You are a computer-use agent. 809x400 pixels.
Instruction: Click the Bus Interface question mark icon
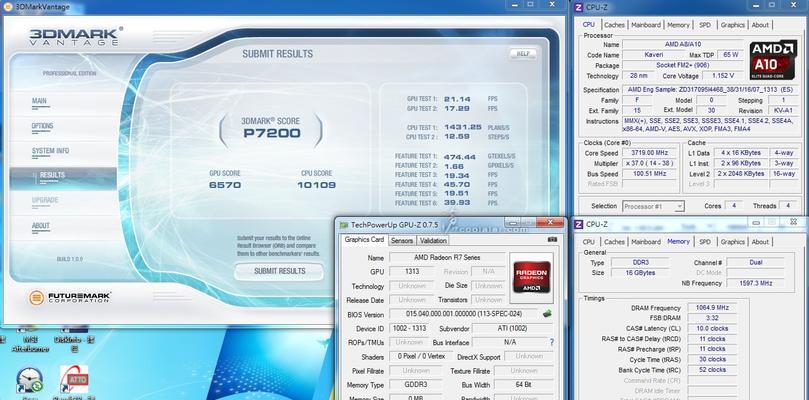pos(552,342)
